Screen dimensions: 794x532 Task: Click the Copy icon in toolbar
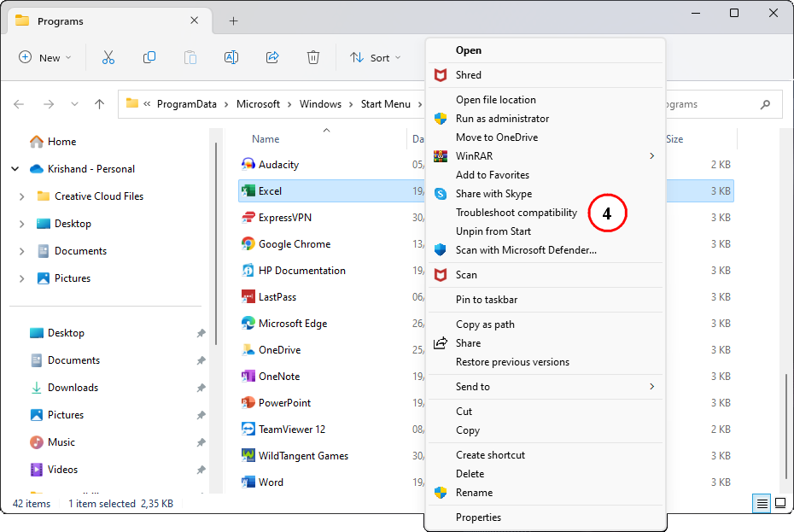point(149,57)
